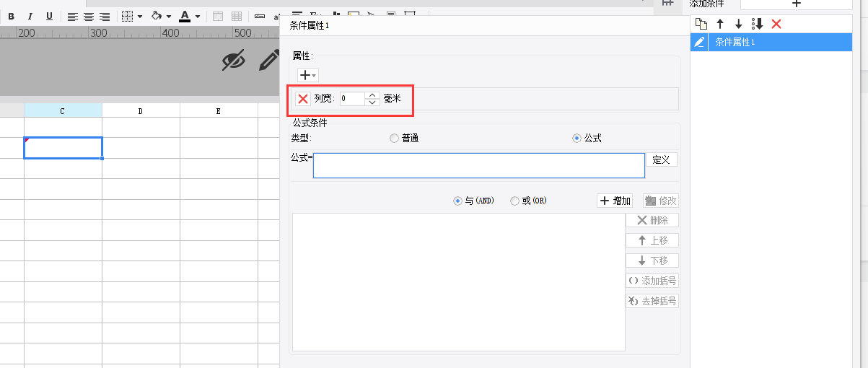Toggle italic formatting in toolbar

pos(30,16)
